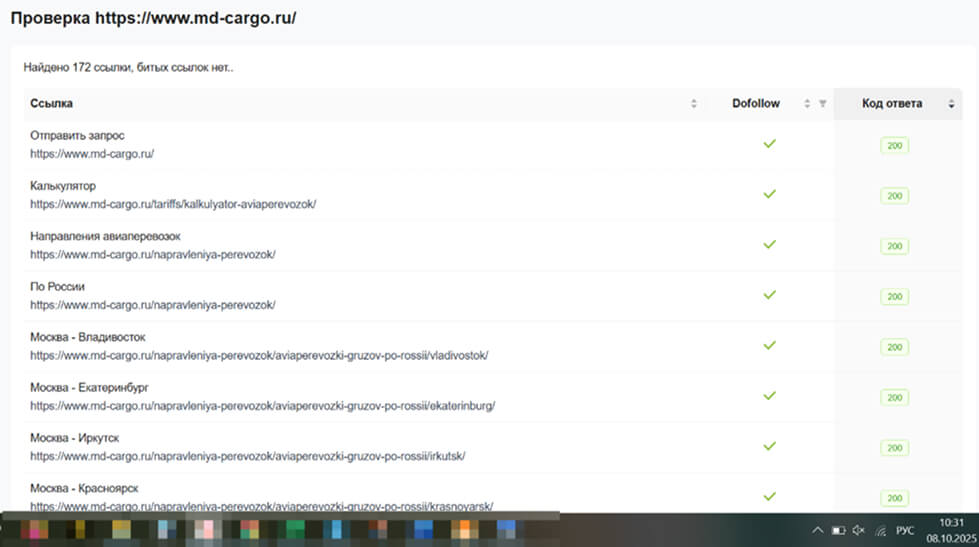Expand hidden system tray icons chevron
Image resolution: width=979 pixels, height=547 pixels.
(817, 530)
